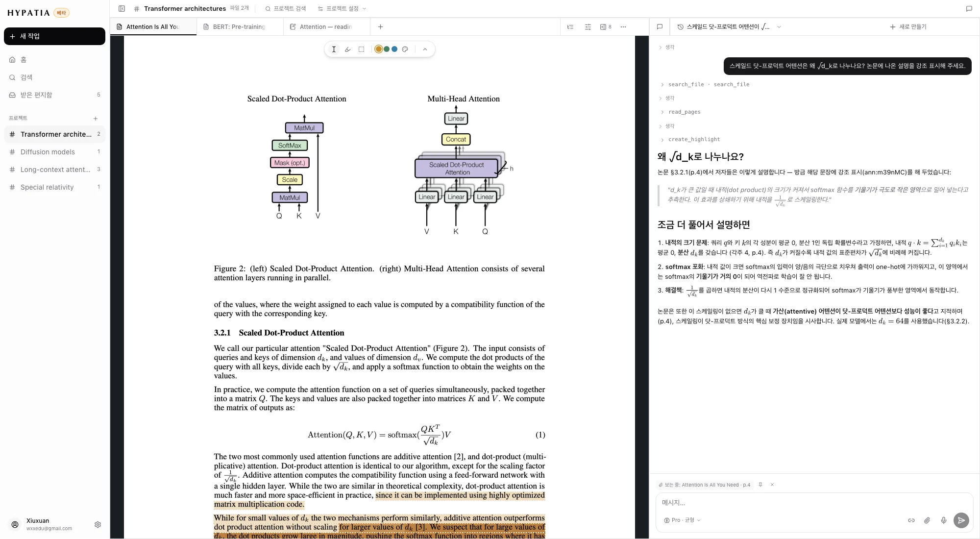Image resolution: width=980 pixels, height=539 pixels.
Task: Start voice input with the microphone
Action: pos(944,520)
